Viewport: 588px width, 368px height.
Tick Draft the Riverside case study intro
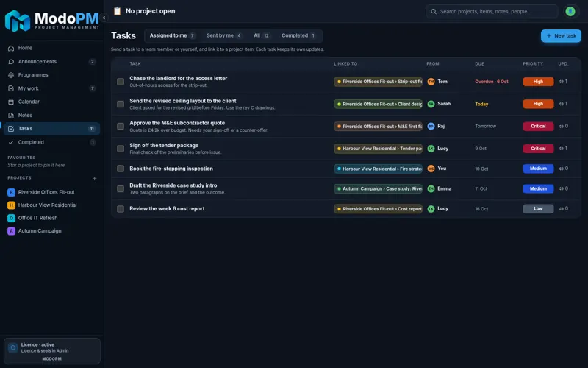click(x=121, y=189)
